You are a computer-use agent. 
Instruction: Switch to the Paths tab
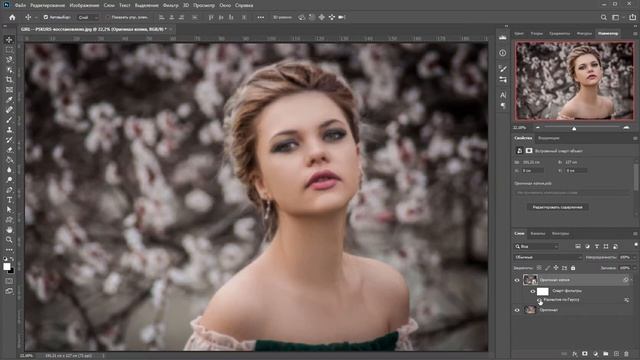pos(560,233)
